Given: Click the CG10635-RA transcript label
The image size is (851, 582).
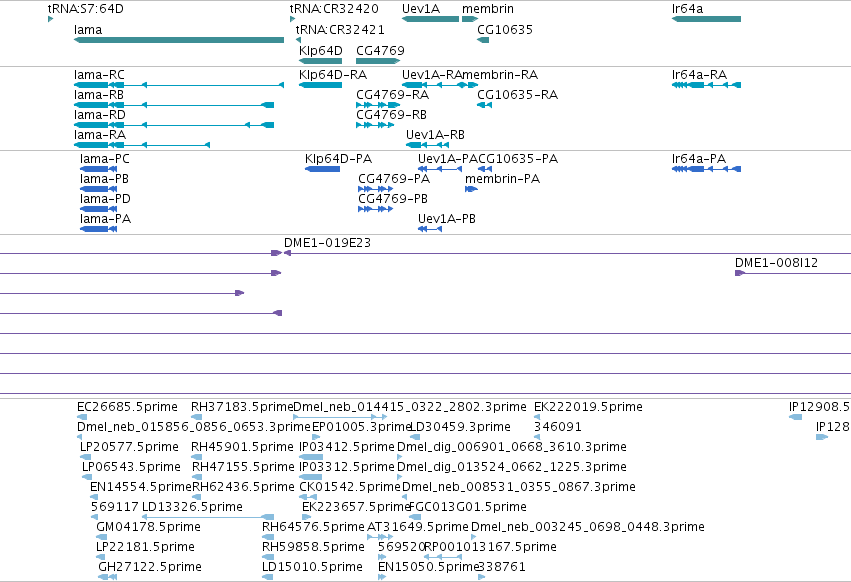Looking at the screenshot, I should point(517,95).
